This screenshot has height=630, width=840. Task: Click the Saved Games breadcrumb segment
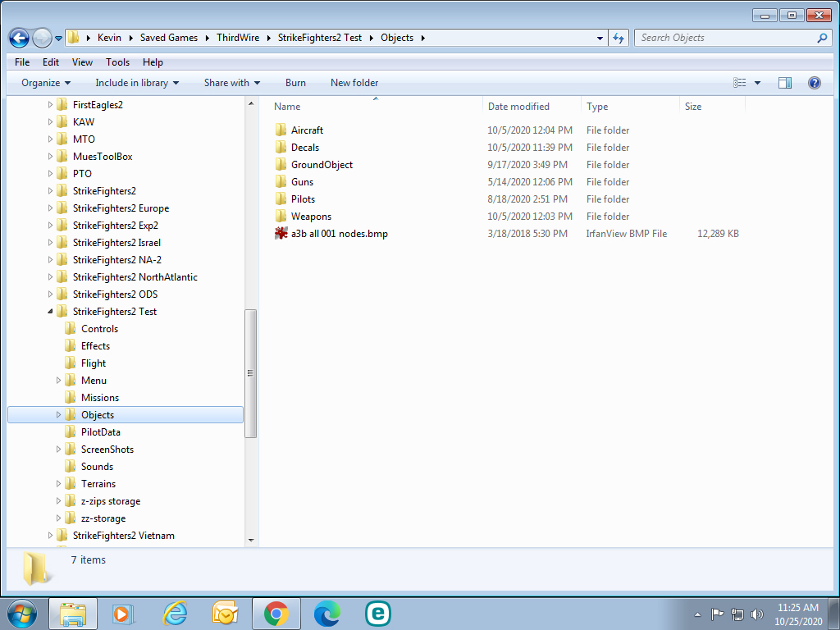[x=169, y=38]
